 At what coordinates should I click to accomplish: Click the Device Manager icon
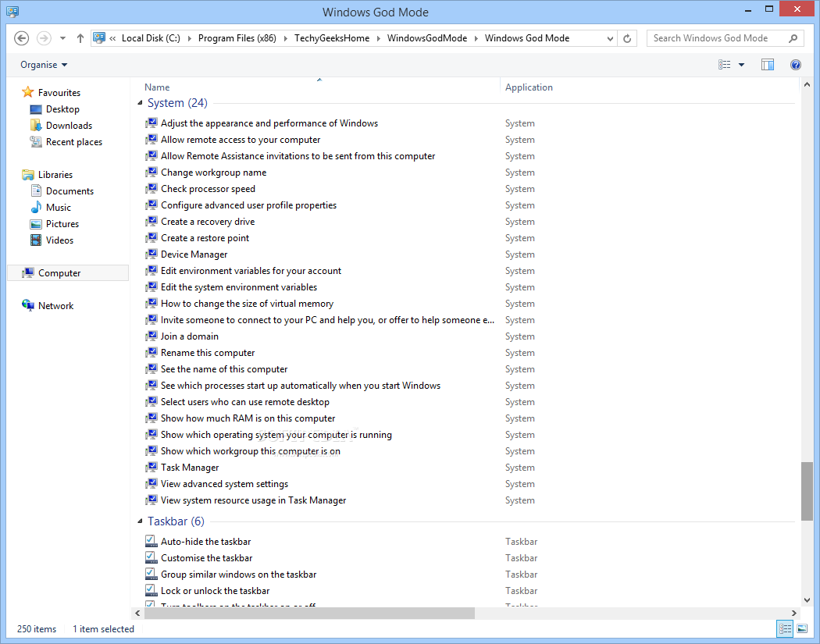[x=152, y=254]
